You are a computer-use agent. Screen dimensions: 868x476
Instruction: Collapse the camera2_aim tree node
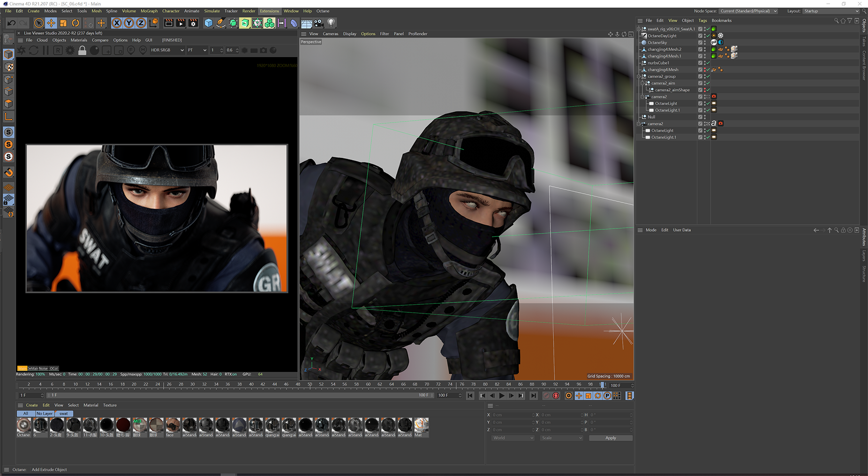(642, 83)
